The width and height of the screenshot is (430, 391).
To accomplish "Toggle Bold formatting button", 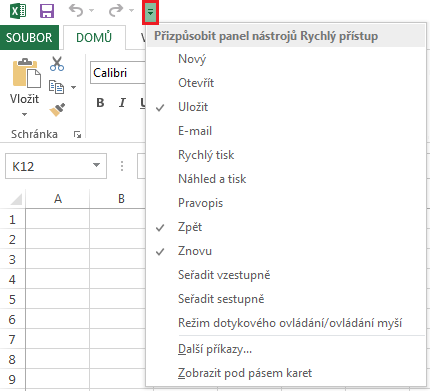I will [100, 103].
